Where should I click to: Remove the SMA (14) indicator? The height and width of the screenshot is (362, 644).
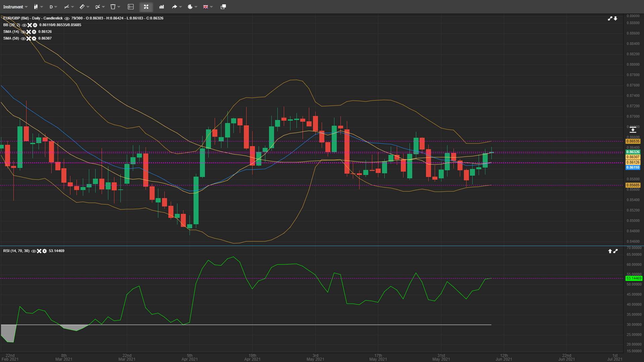click(x=29, y=32)
